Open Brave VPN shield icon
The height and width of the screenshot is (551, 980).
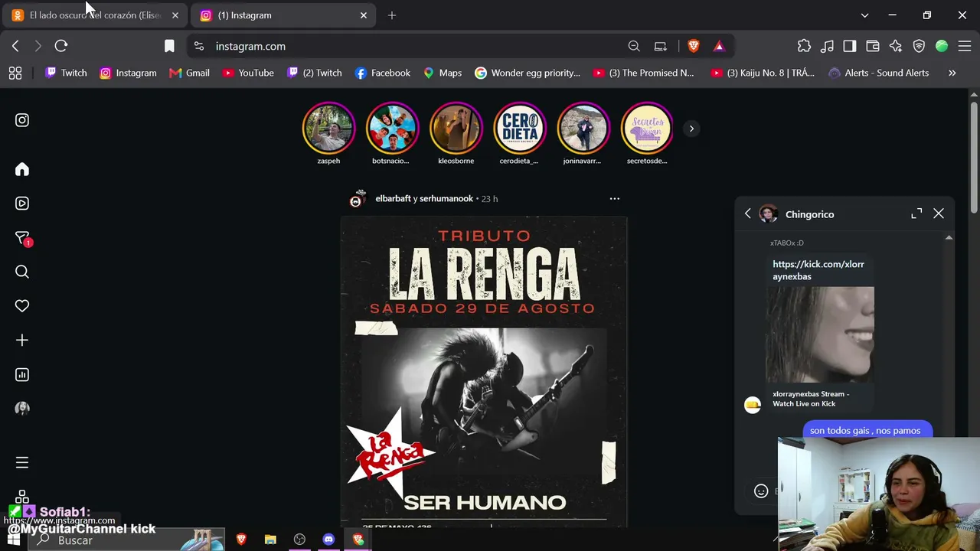point(919,46)
